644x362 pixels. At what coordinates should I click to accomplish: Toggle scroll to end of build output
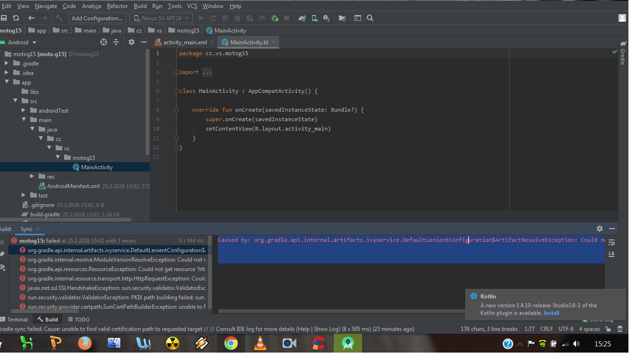(611, 254)
